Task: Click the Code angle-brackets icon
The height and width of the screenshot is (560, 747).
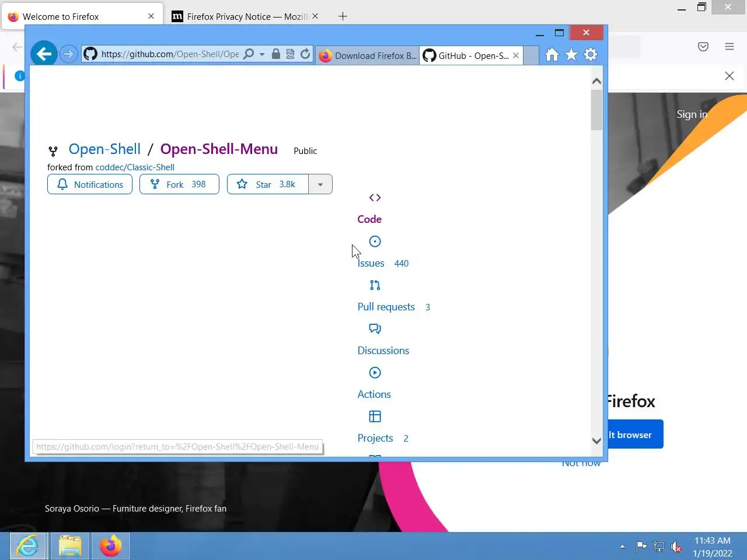Action: coord(375,198)
